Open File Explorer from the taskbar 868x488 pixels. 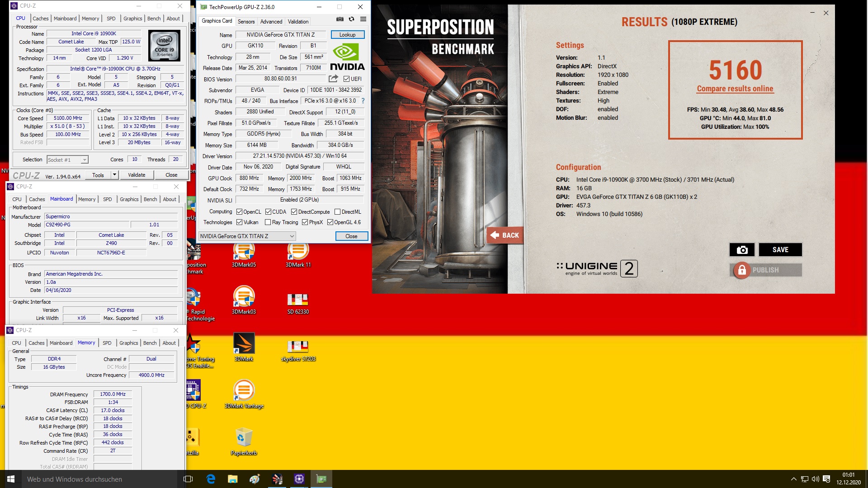(232, 479)
